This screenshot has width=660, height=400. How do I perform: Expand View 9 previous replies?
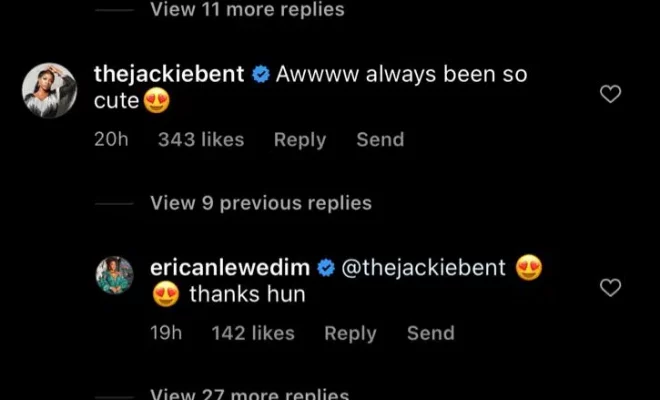(x=261, y=203)
